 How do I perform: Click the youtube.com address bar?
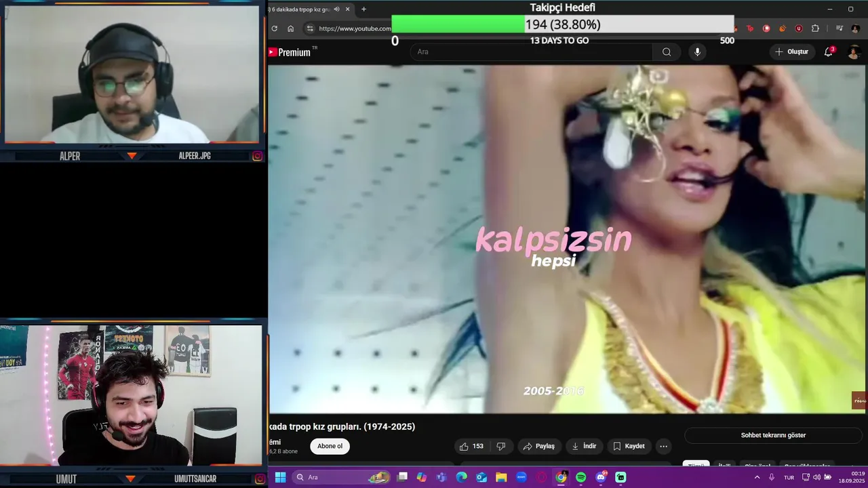point(355,28)
